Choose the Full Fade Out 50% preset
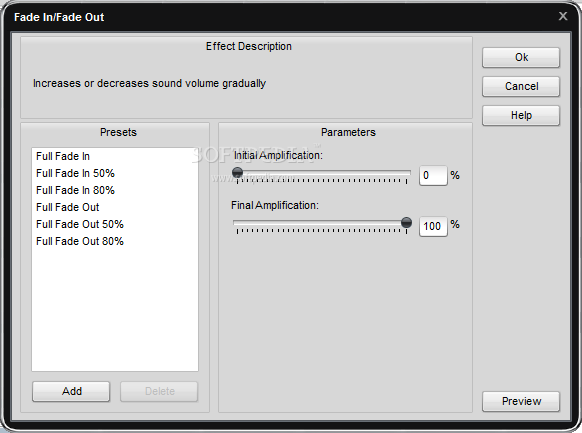Viewport: 582px width, 433px height. (80, 224)
